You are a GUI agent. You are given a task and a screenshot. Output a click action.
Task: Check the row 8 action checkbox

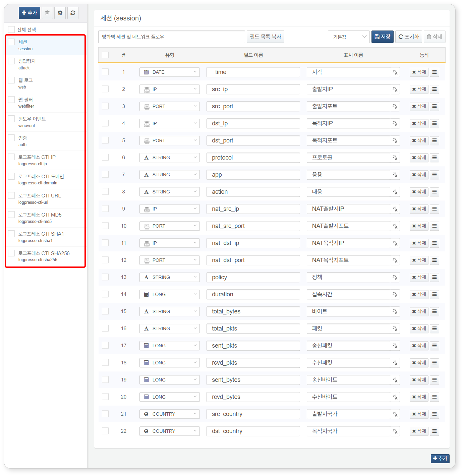point(105,191)
